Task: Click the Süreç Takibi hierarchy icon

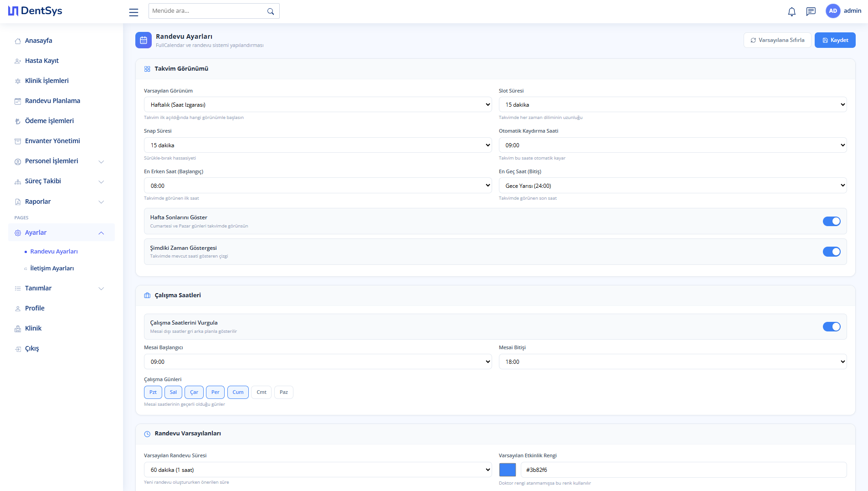Action: click(x=18, y=181)
